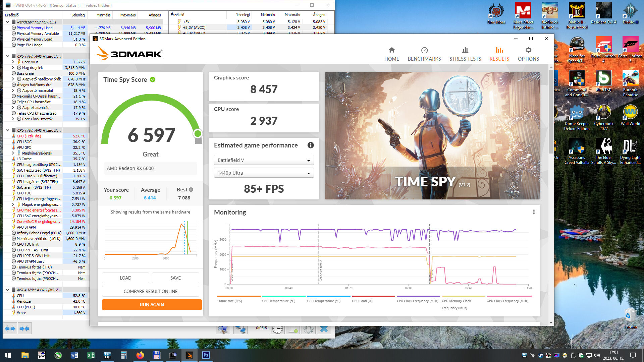This screenshot has width=644, height=362.
Task: Open the notification center icon
Action: [633, 355]
